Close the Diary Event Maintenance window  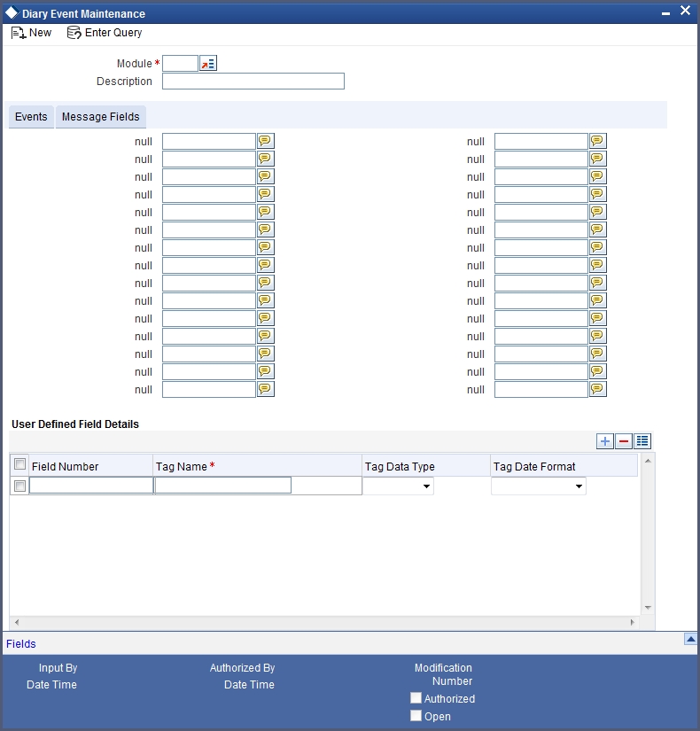point(685,11)
